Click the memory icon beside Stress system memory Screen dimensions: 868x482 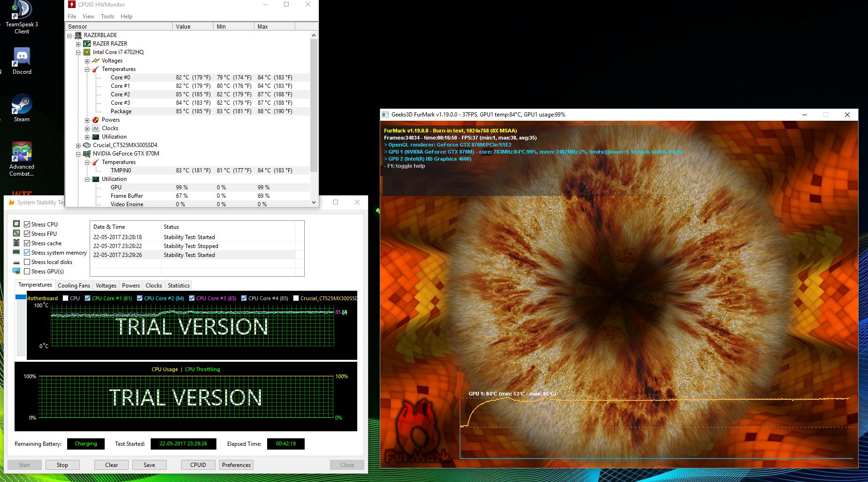[16, 252]
